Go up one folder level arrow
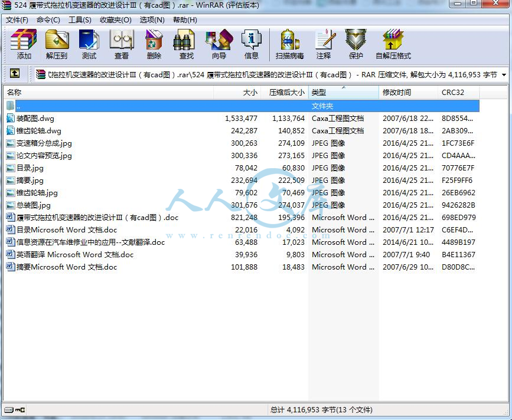The width and height of the screenshot is (512, 420). (x=14, y=73)
